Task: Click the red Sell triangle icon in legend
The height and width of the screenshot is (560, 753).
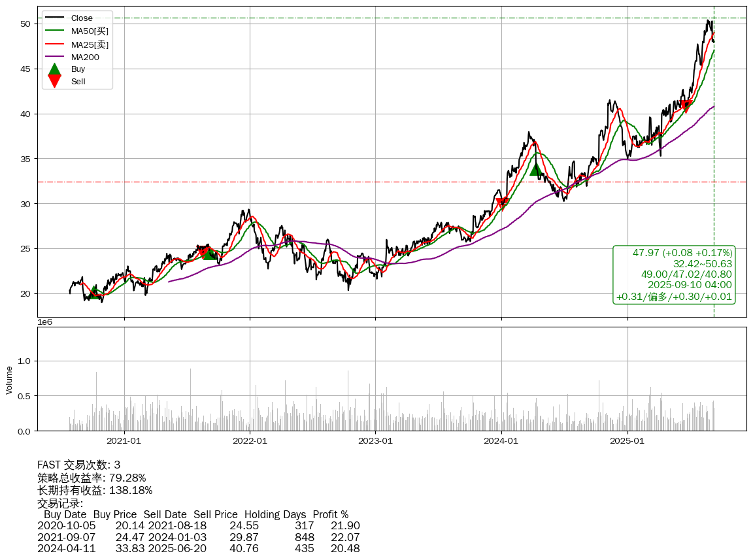Action: point(55,81)
